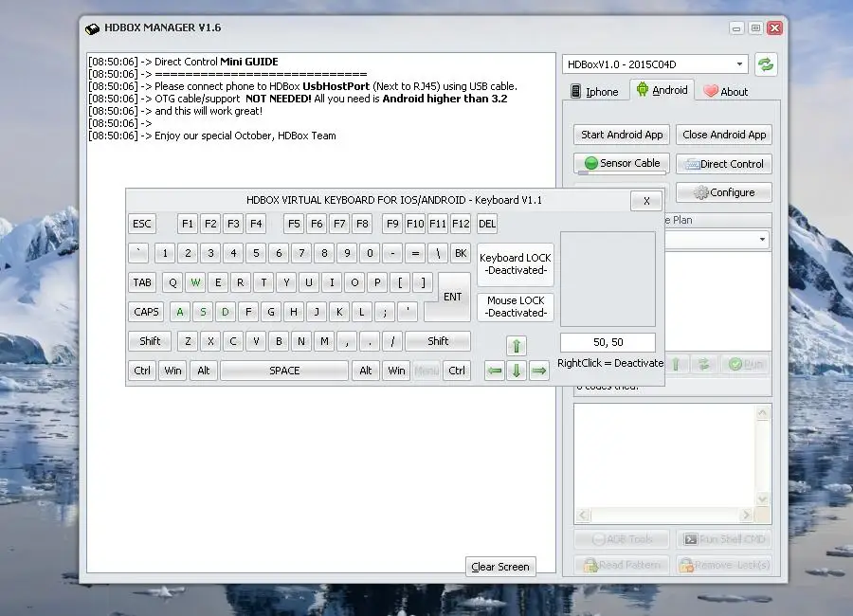Select the Sensor Cable button
This screenshot has height=616, width=853.
621,163
